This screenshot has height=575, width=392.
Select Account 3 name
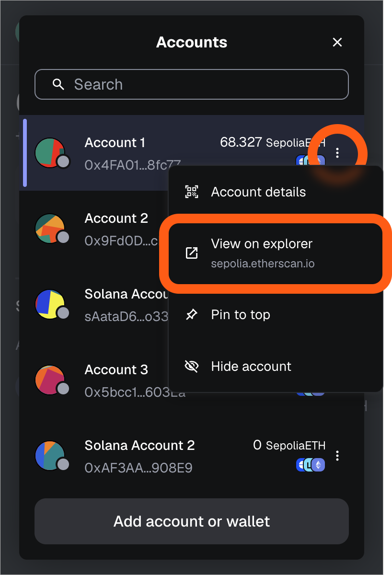point(116,370)
